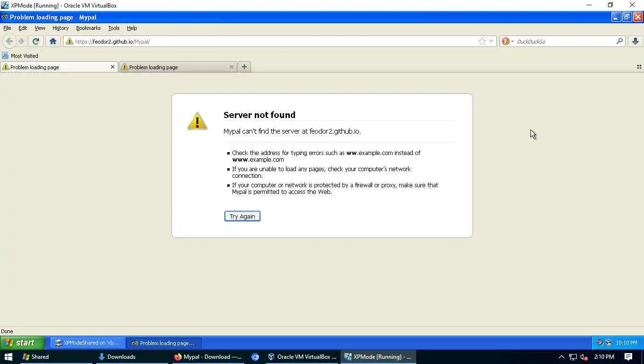Bookmark this page with the star
The width and height of the screenshot is (644, 364).
[482, 41]
